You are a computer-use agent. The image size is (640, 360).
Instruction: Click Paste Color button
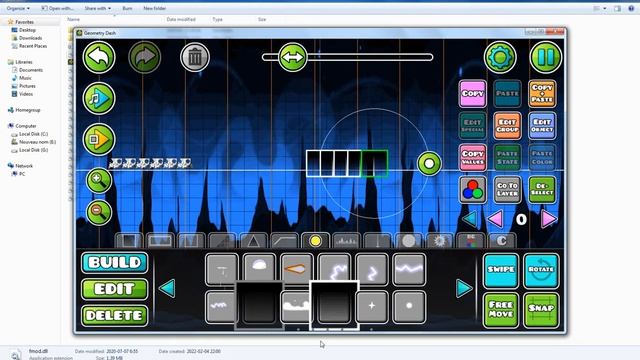tap(542, 158)
